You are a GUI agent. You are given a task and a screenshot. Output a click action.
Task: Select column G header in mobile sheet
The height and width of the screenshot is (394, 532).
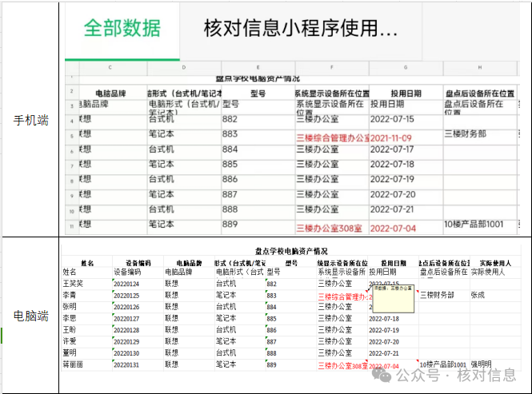(x=406, y=67)
